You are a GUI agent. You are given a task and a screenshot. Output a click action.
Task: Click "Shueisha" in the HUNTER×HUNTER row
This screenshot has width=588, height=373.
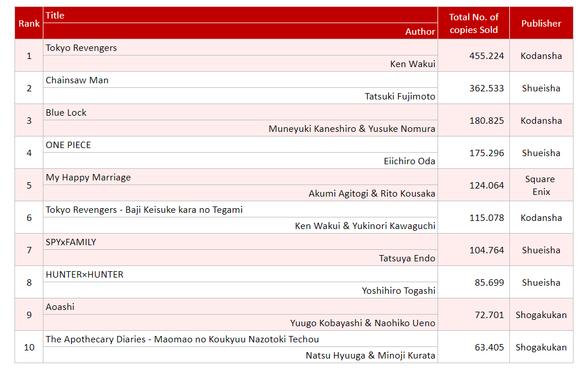(x=541, y=283)
